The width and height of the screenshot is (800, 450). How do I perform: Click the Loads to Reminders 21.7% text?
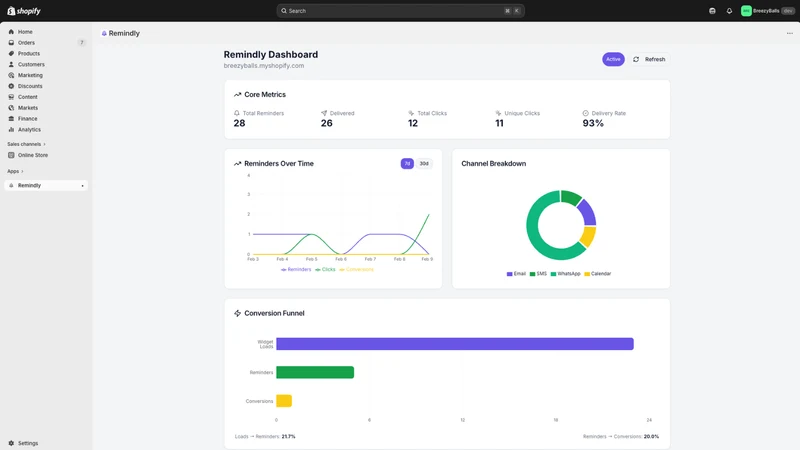265,437
